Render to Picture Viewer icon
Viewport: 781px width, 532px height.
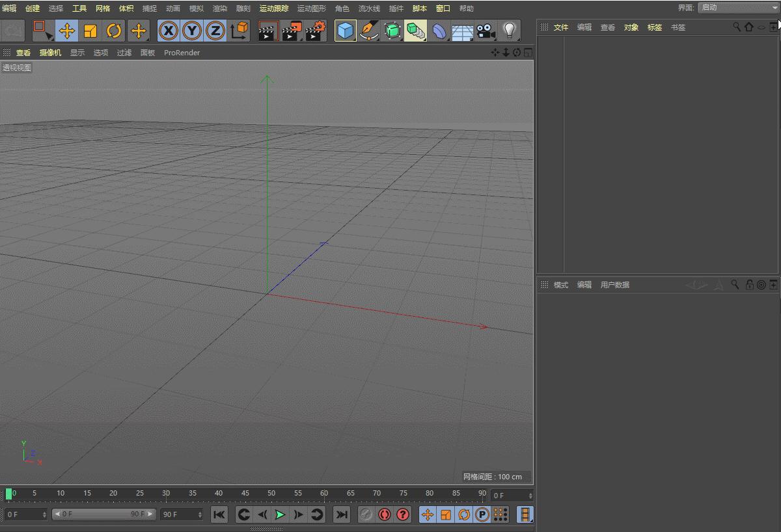pyautogui.click(x=292, y=31)
